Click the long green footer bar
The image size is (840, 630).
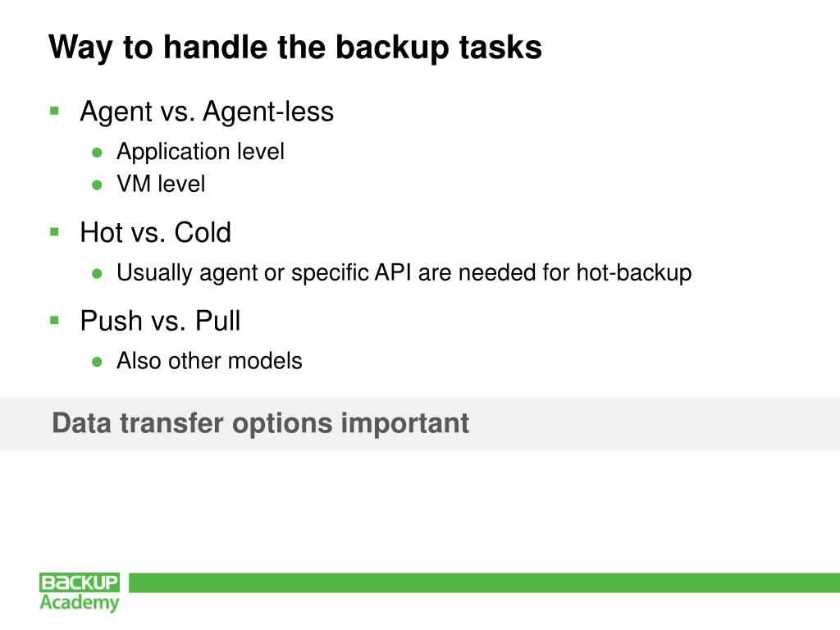(484, 582)
